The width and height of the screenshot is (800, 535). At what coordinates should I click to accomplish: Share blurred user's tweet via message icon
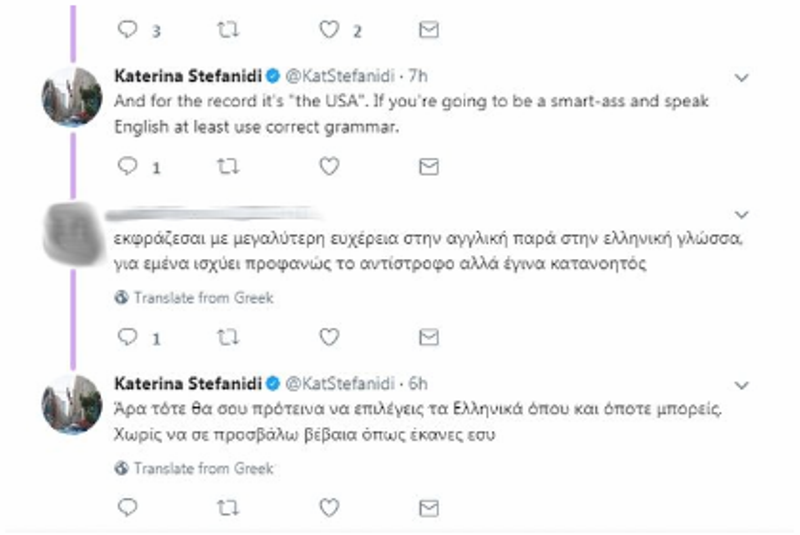(x=428, y=338)
